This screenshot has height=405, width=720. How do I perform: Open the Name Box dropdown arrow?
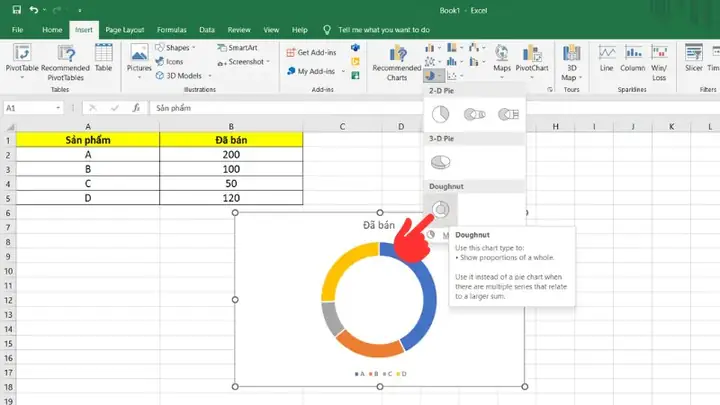(58, 108)
